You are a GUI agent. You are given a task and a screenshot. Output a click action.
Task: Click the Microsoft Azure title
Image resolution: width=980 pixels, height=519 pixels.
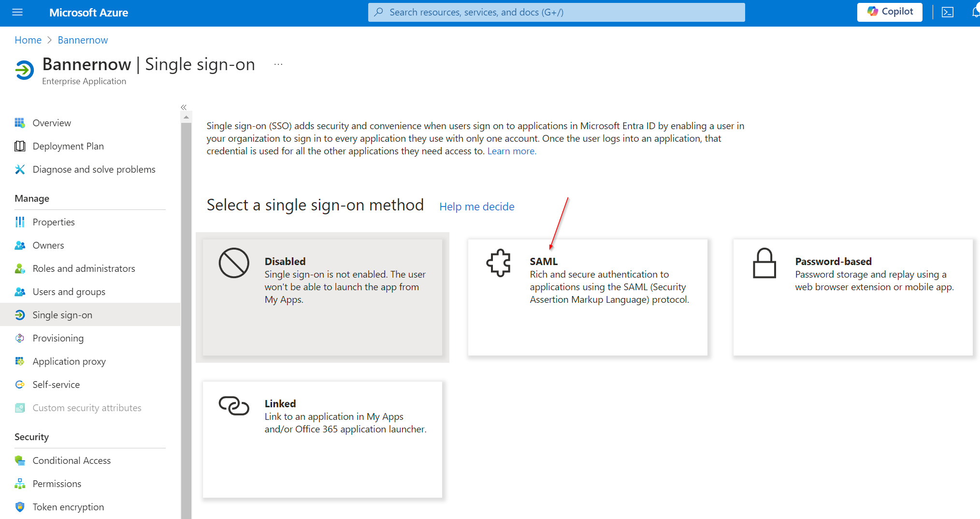[88, 13]
